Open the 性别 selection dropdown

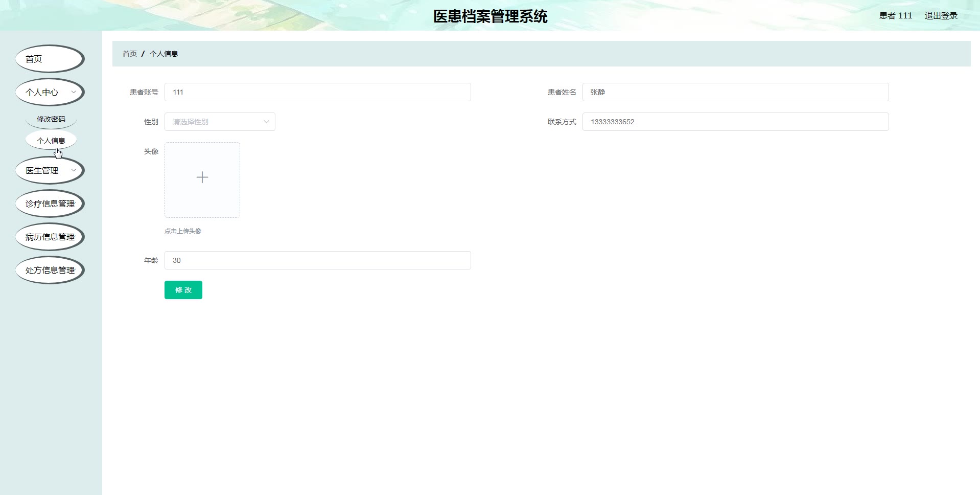pyautogui.click(x=220, y=122)
